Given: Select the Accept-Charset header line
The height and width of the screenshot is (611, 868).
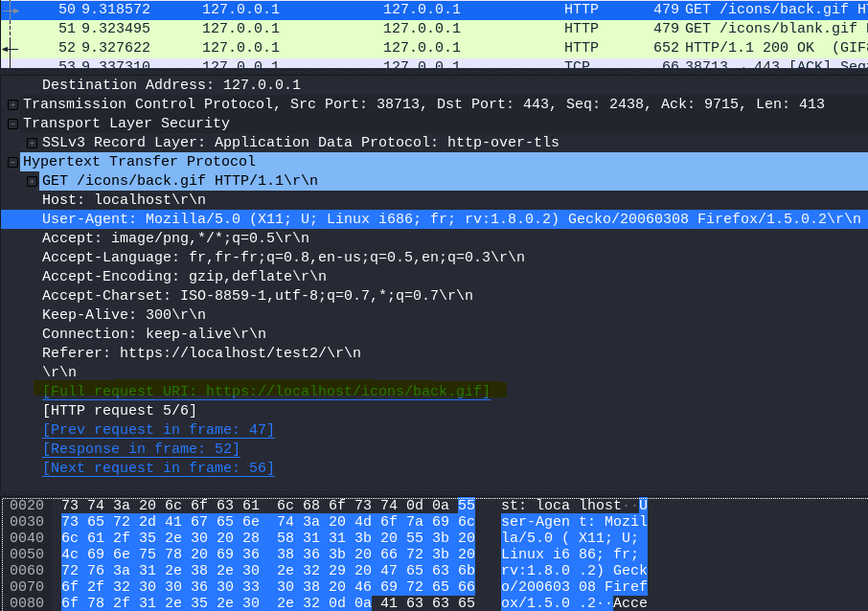Looking at the screenshot, I should tap(258, 296).
